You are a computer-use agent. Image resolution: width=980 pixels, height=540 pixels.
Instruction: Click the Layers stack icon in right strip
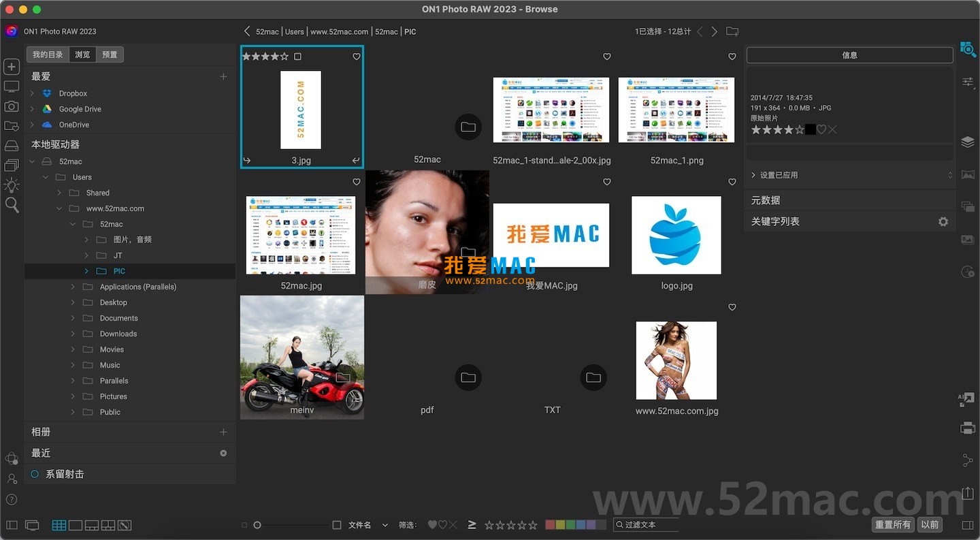point(968,142)
